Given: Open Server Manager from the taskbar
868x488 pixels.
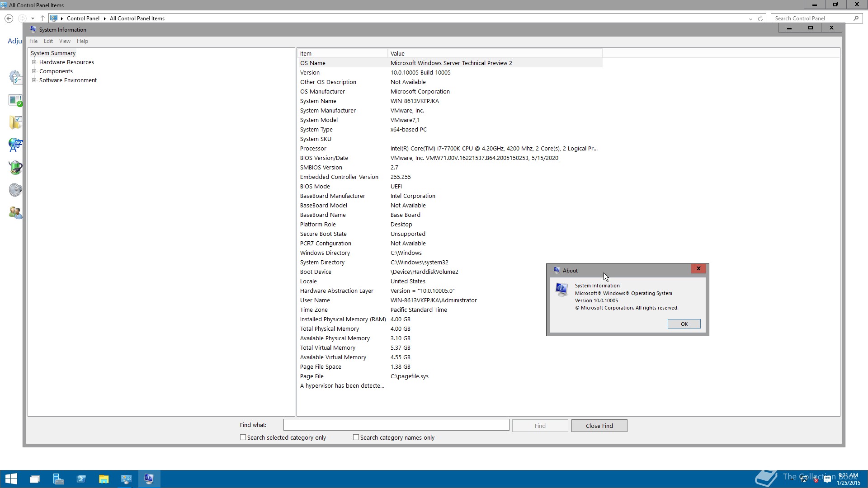Looking at the screenshot, I should [58, 479].
